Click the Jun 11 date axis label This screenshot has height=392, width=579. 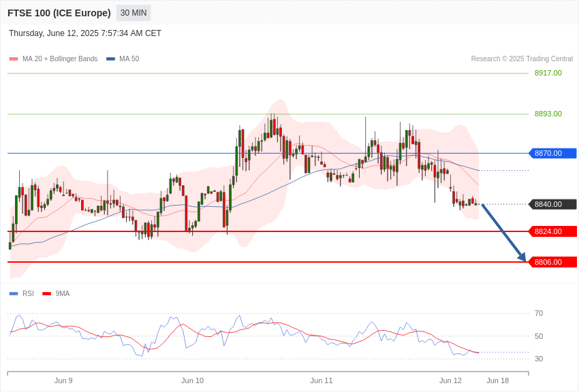click(x=322, y=380)
